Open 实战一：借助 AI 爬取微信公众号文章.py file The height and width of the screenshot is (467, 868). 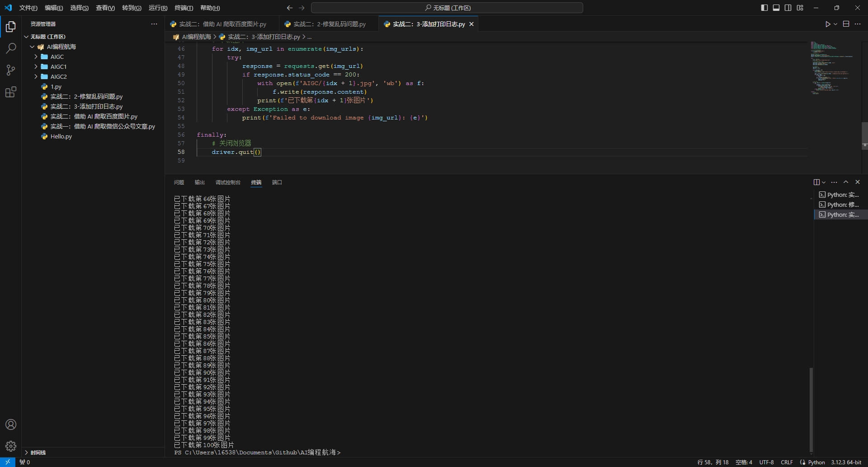(93, 126)
